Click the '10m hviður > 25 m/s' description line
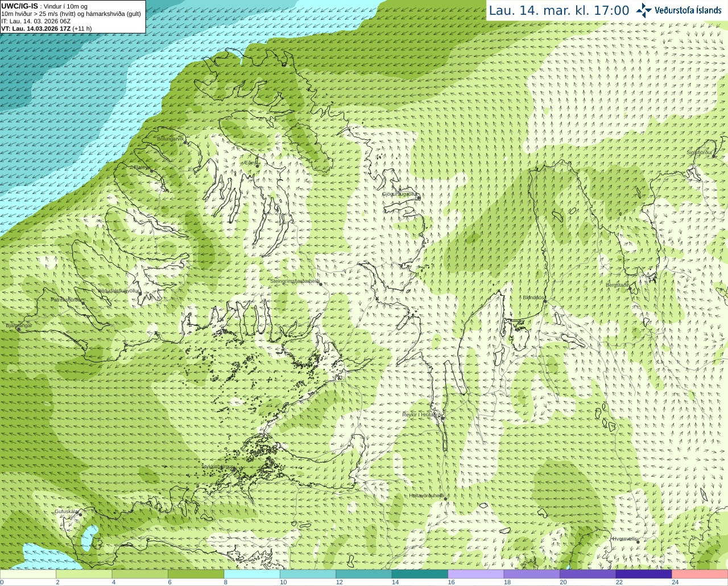 point(71,14)
